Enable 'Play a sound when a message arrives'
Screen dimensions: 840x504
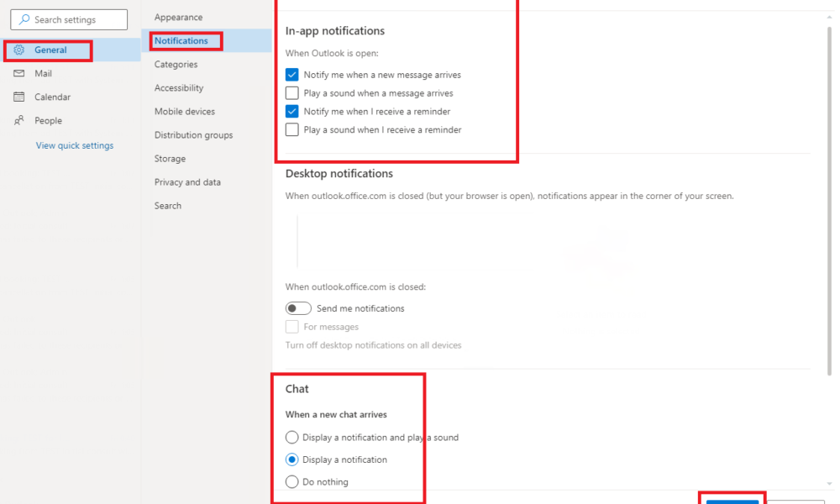[x=291, y=92]
